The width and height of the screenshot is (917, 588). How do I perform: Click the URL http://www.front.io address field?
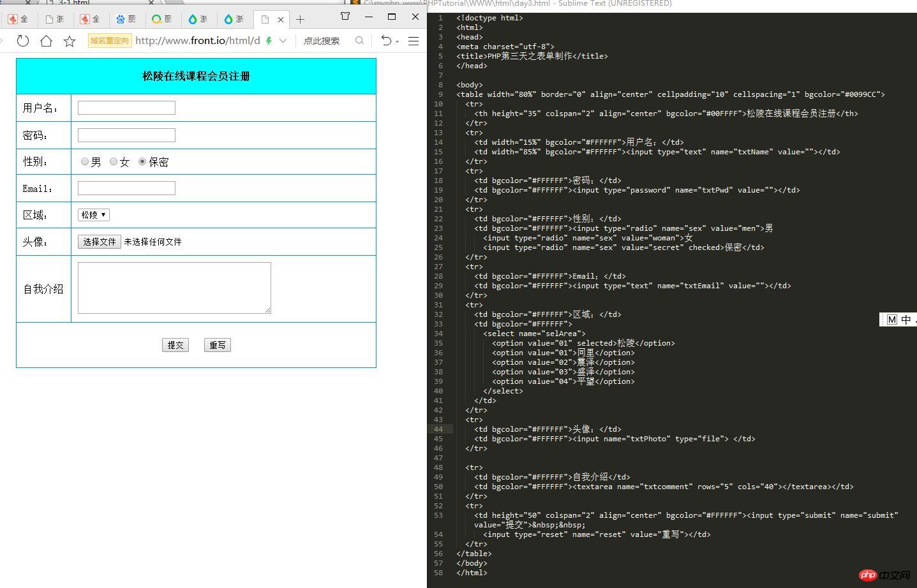198,41
